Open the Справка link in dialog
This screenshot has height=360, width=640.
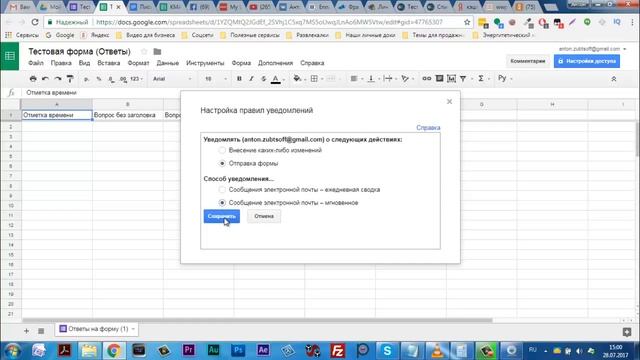(x=428, y=128)
